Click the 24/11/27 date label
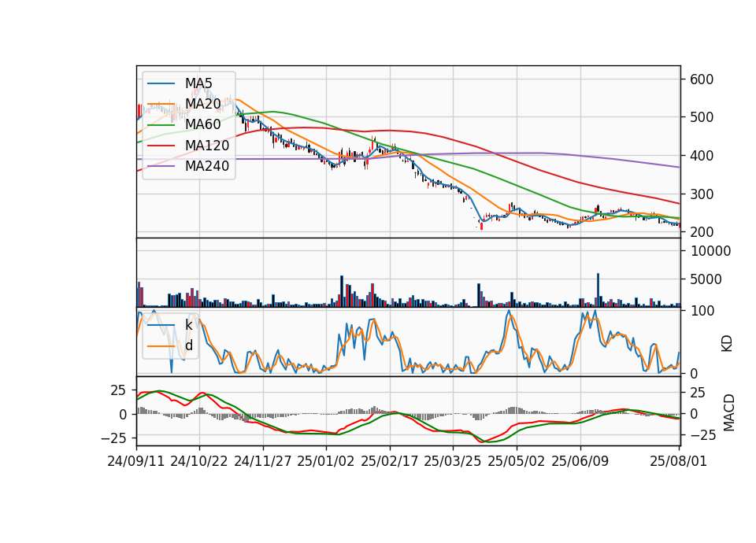This screenshot has height=543, width=756. tap(263, 461)
